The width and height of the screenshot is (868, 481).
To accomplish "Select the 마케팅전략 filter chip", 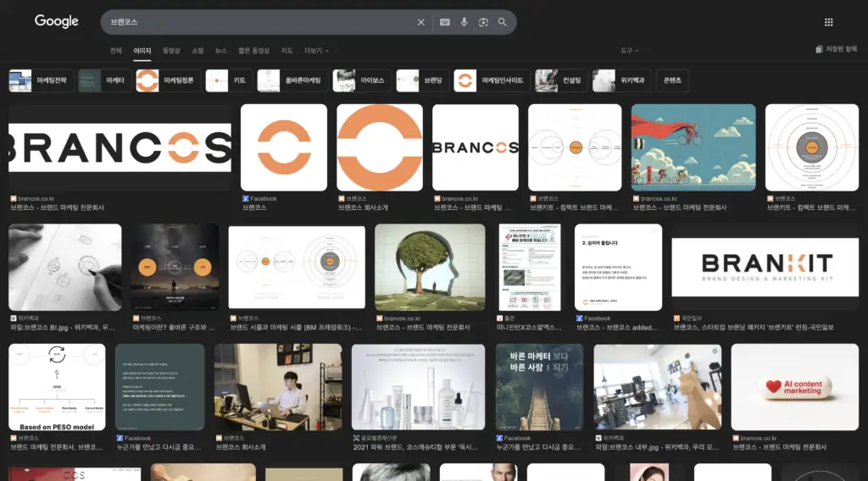I will (x=41, y=80).
